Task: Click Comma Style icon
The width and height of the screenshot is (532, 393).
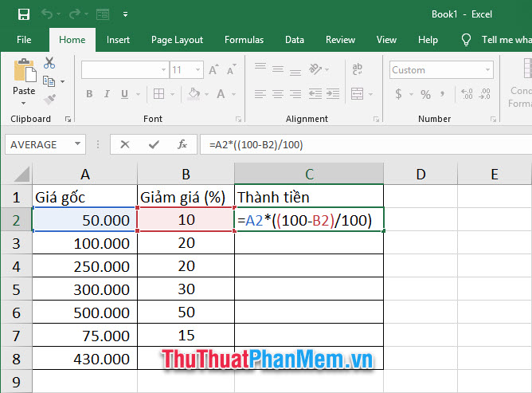Action: [443, 94]
